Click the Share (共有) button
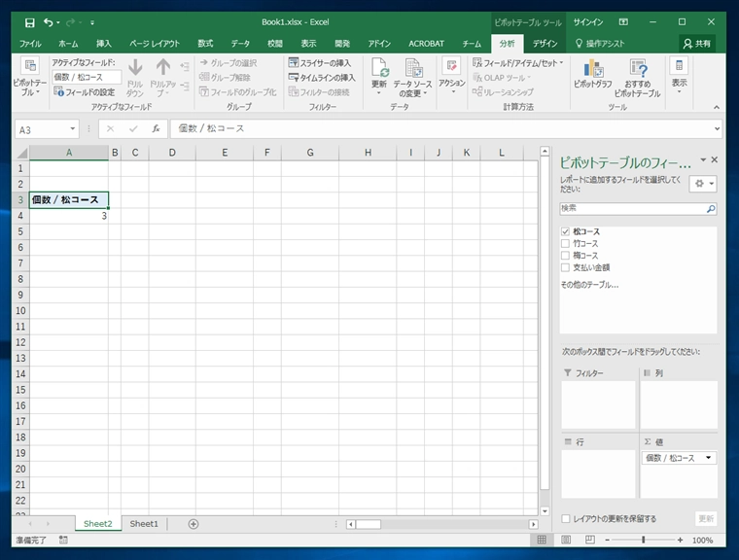The height and width of the screenshot is (560, 739). coord(697,44)
